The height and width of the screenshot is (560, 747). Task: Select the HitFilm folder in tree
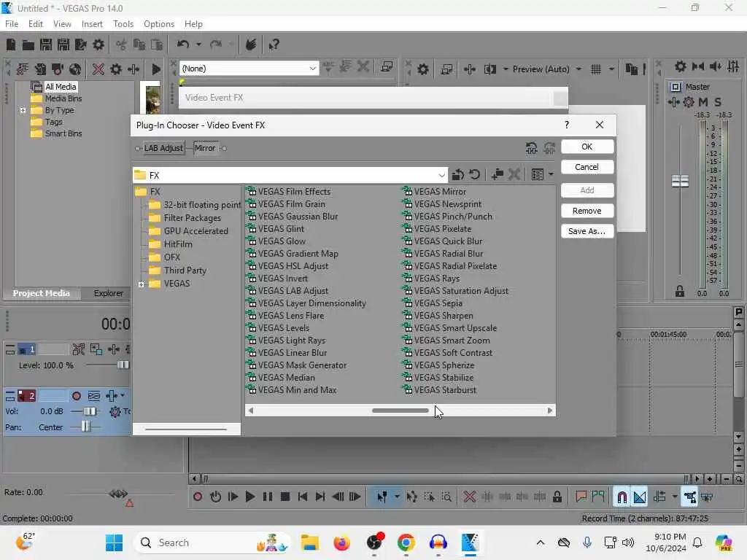[178, 244]
